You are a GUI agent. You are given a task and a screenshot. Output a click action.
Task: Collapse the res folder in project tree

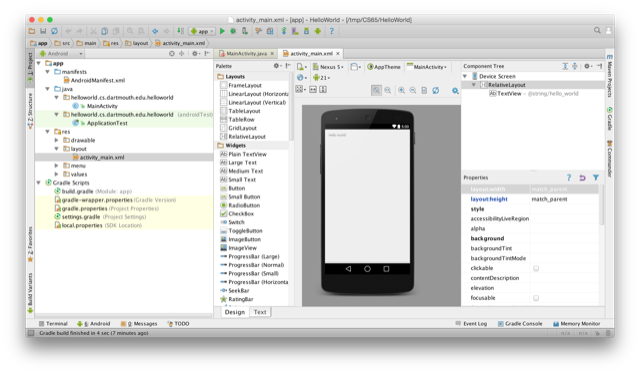48,131
